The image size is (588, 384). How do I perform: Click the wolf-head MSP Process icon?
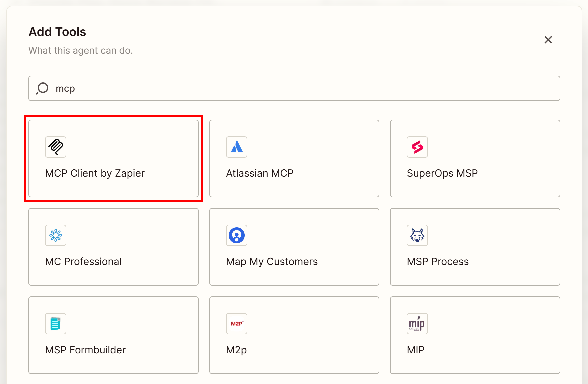point(417,235)
